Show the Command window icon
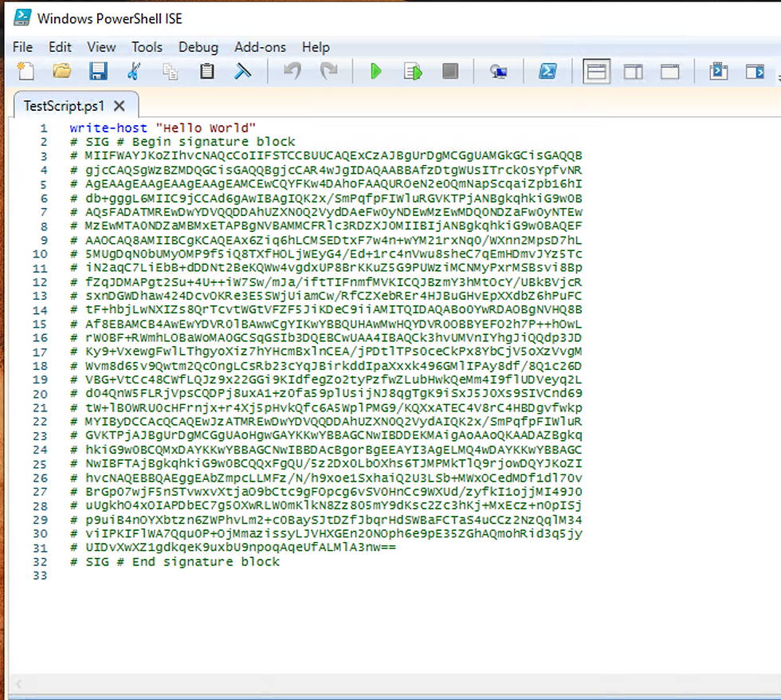Screen dimensions: 781x700 click(x=718, y=71)
